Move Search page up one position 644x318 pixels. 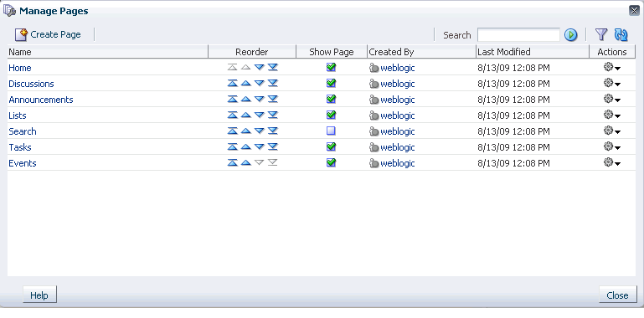pyautogui.click(x=245, y=131)
